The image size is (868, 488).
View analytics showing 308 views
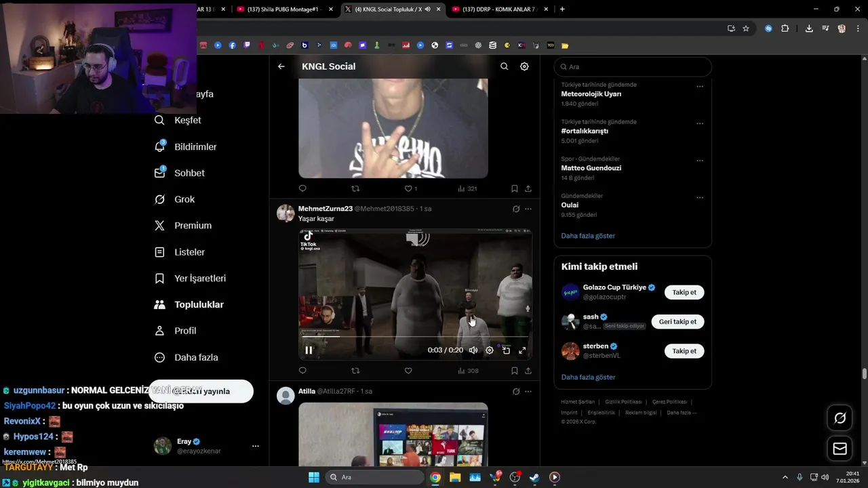(x=468, y=371)
